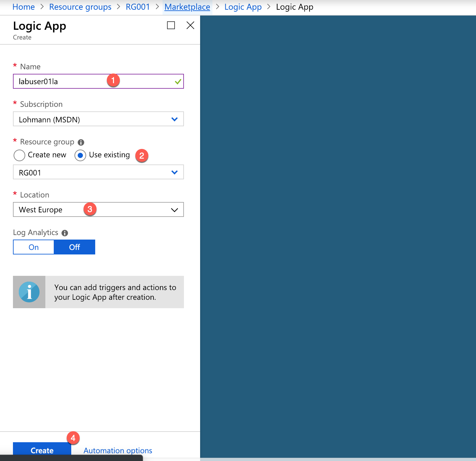This screenshot has width=476, height=461.
Task: Maximize the Logic App blade
Action: click(171, 25)
